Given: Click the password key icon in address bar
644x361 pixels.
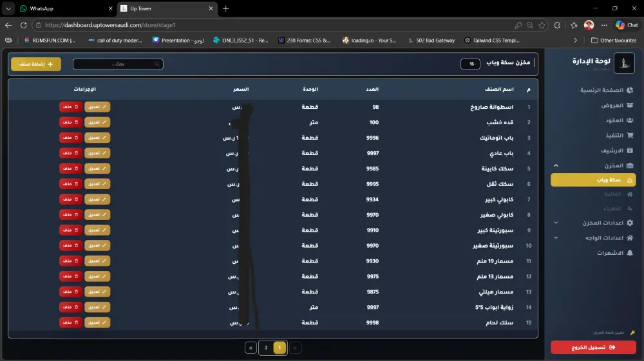Looking at the screenshot, I should (x=518, y=25).
